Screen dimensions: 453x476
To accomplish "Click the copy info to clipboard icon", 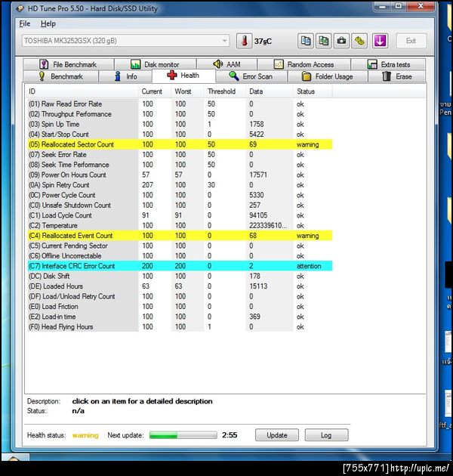I will 305,41.
